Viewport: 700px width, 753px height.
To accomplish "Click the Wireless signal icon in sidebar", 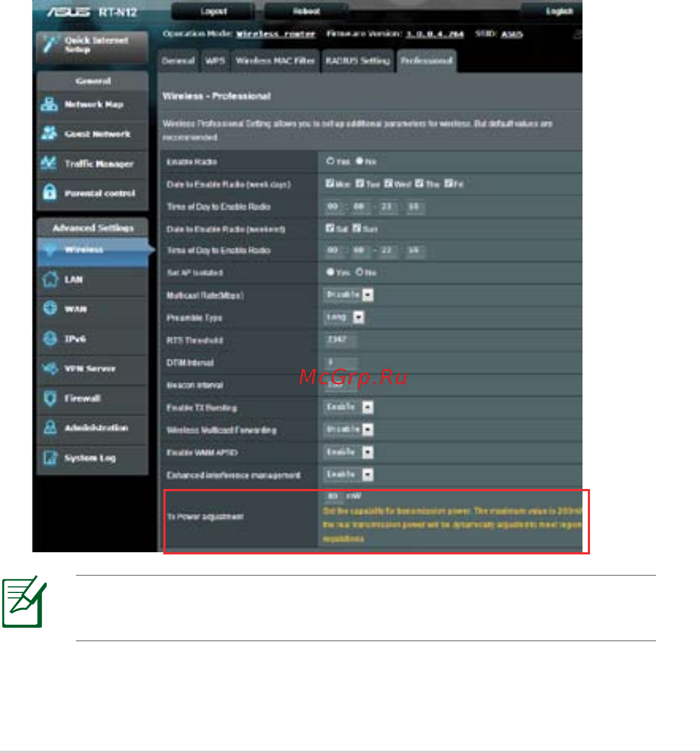I will point(50,249).
